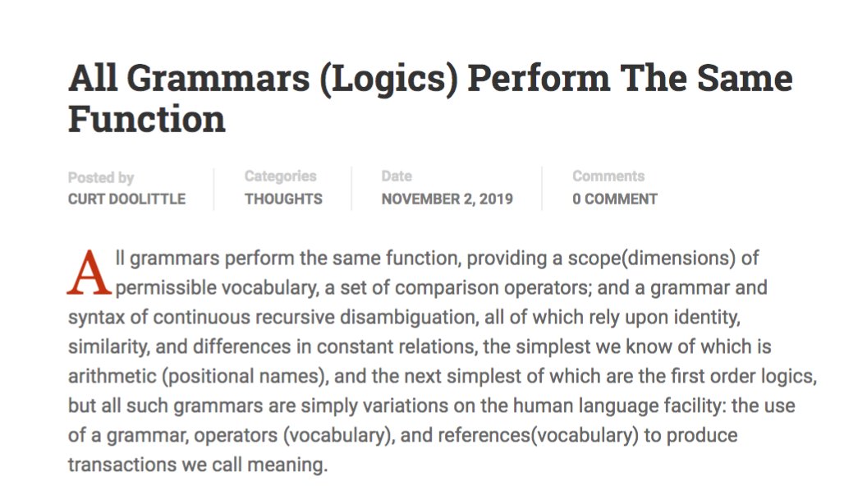Click the 'Categories' label

[x=280, y=176]
